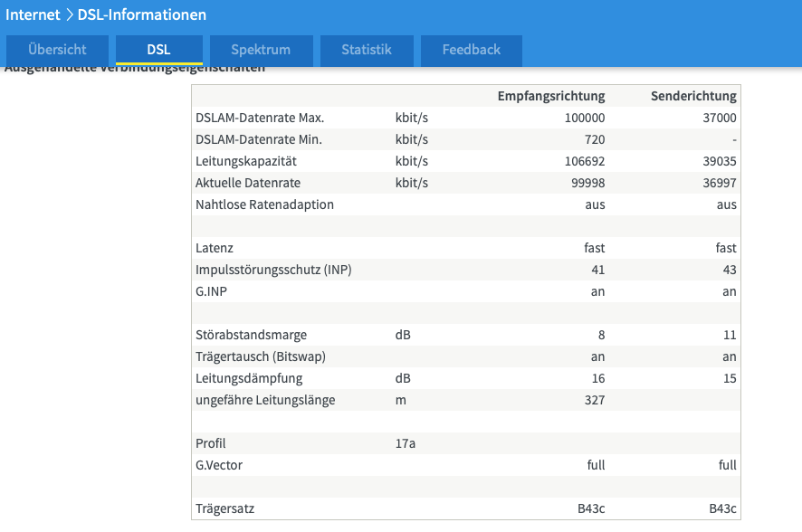Click the Nahtlose Ratenadaption row label
This screenshot has width=802, height=532.
click(x=264, y=204)
